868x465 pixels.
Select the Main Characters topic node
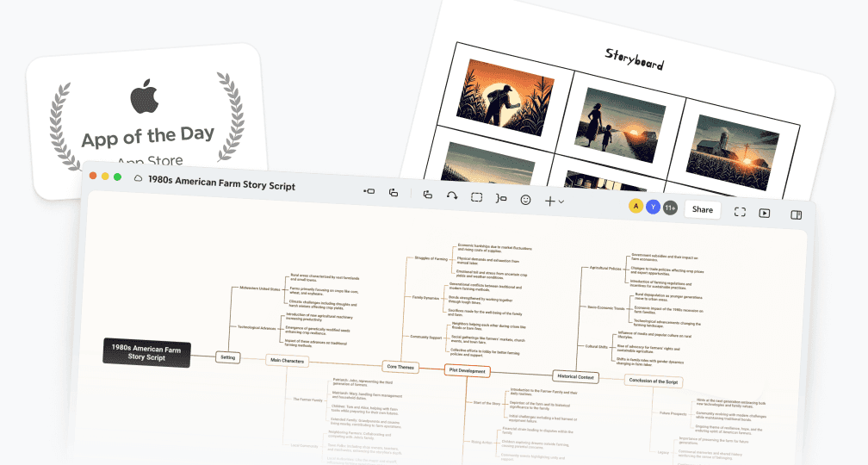pos(287,360)
